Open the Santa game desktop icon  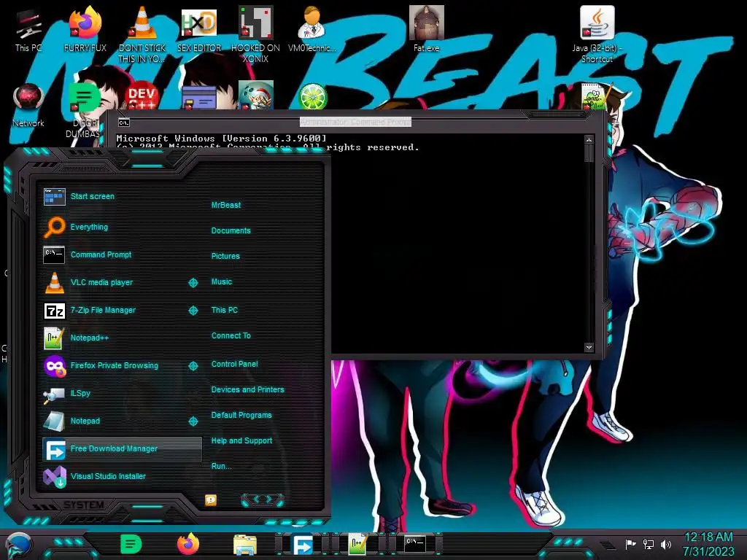(x=256, y=95)
